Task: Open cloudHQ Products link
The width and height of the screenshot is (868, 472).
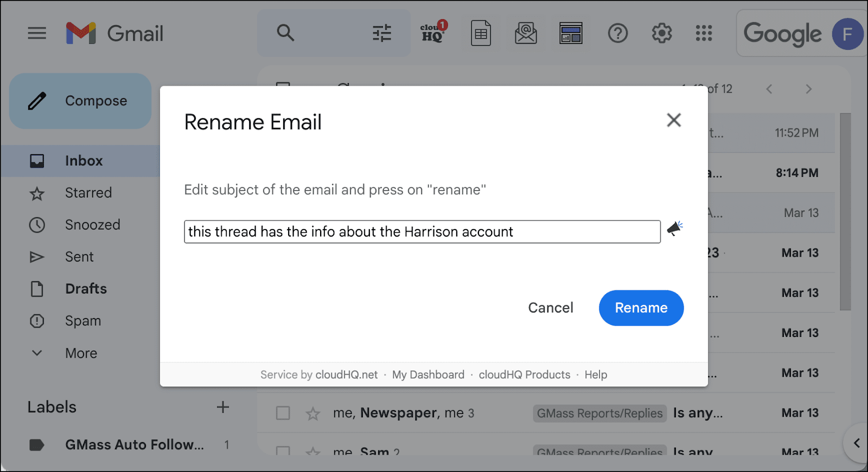Action: (525, 375)
